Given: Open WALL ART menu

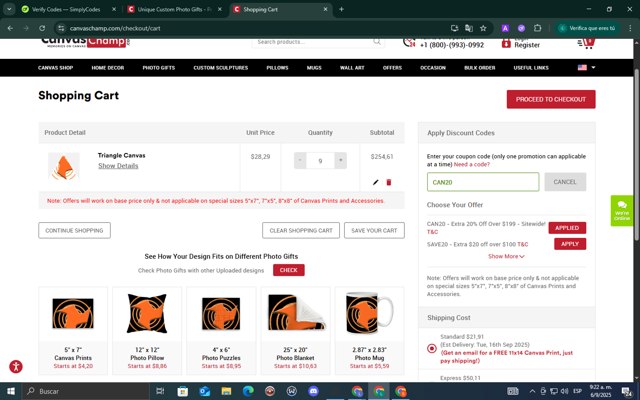Looking at the screenshot, I should coord(352,68).
